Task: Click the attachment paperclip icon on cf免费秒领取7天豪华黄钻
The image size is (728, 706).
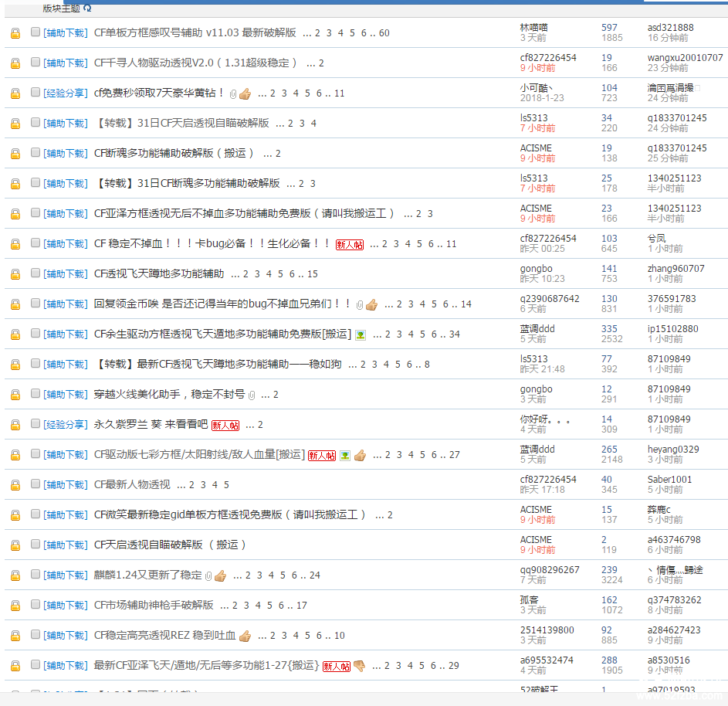Action: click(233, 94)
